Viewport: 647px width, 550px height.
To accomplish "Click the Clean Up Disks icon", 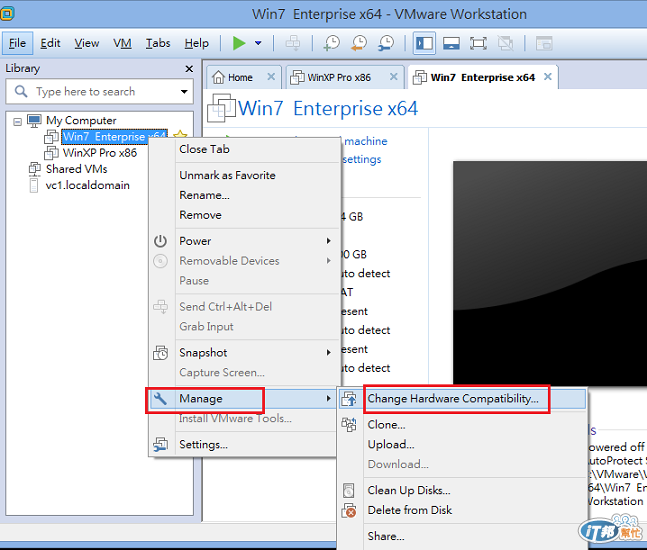I will 349,490.
